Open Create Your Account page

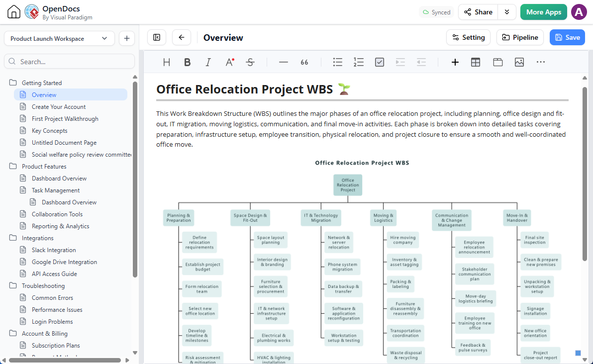59,106
